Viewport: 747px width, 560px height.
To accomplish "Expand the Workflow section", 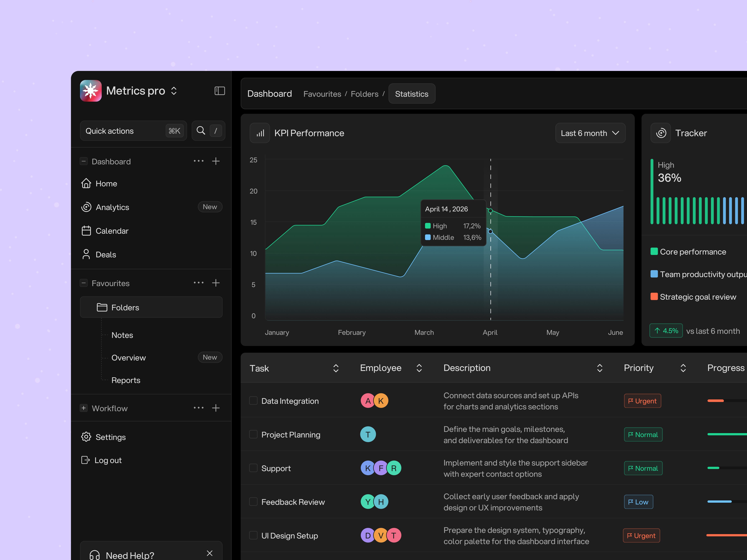I will [x=83, y=408].
